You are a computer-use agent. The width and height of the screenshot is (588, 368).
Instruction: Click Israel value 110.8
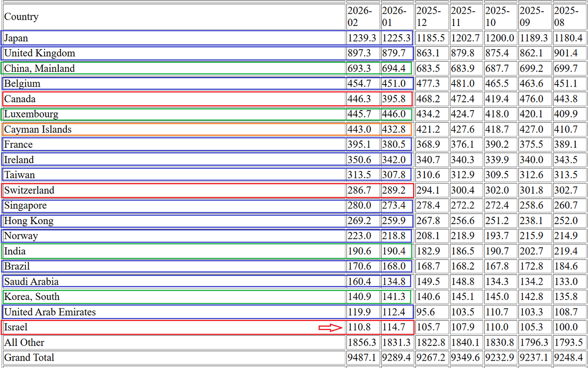(x=359, y=327)
